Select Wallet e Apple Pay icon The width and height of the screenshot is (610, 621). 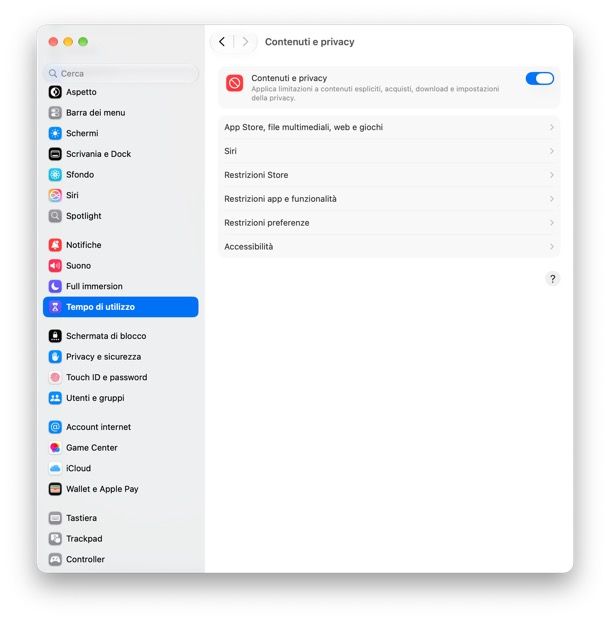[55, 489]
